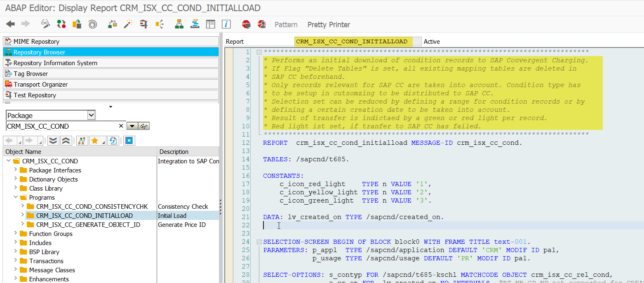
Task: Open the Transport Organizer
Action: [x=40, y=84]
